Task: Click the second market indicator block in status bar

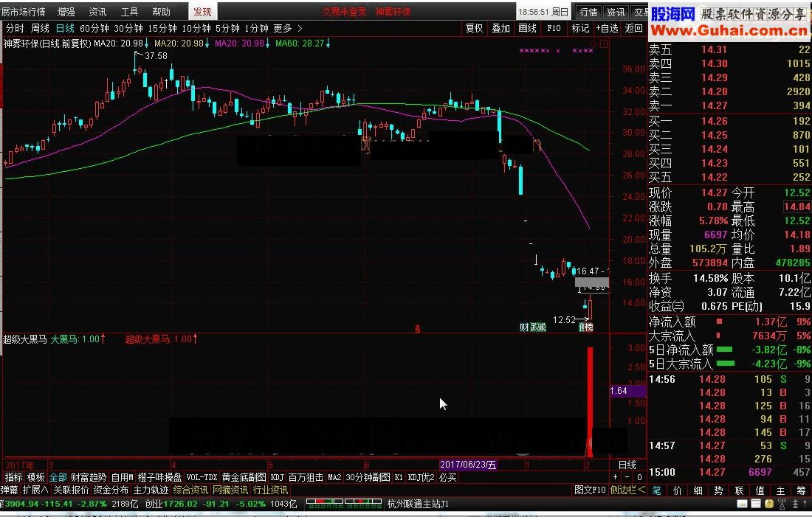Action: (362, 504)
